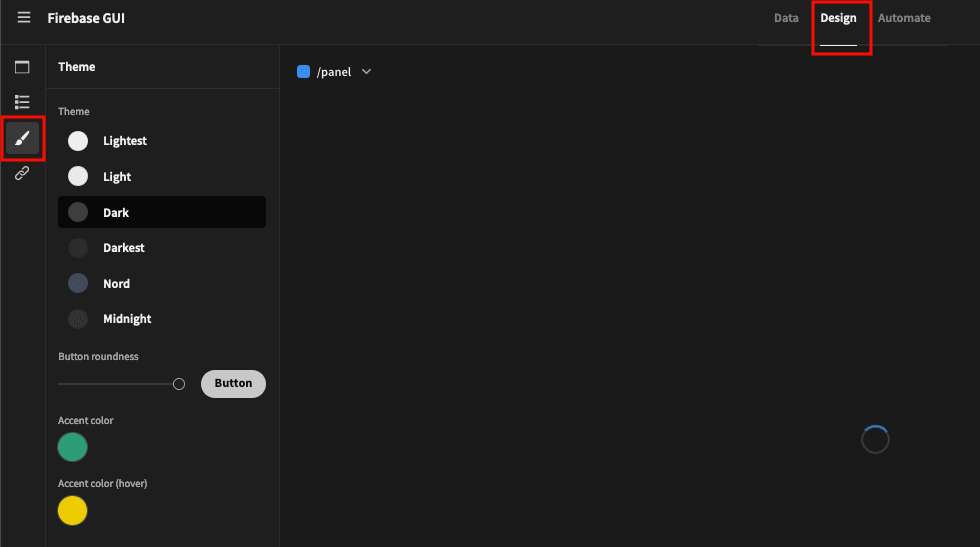The height and width of the screenshot is (547, 980).
Task: Click the /panel path label
Action: [334, 72]
